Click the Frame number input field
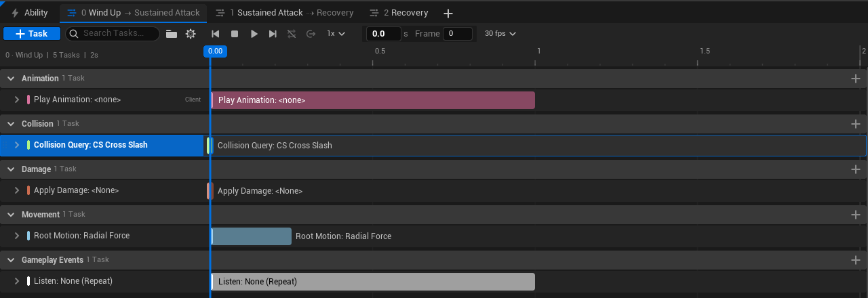Viewport: 868px width, 298px height. pos(458,34)
